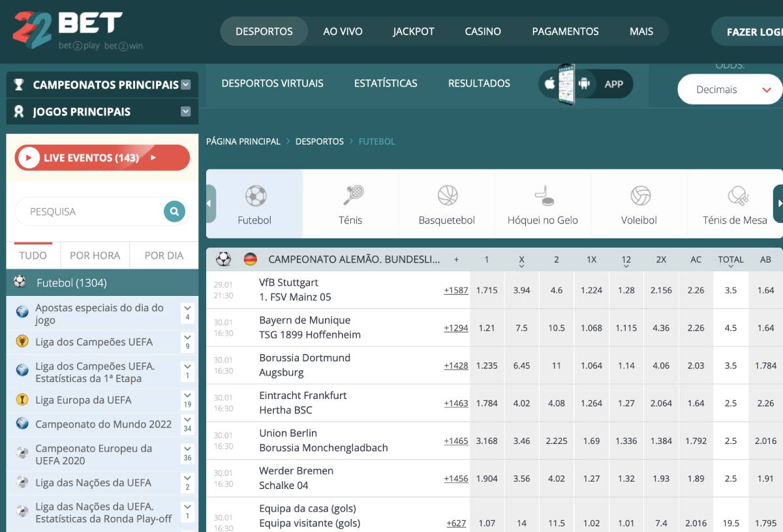Select the Futebol sport icon
Image resolution: width=783 pixels, height=532 pixels.
tap(255, 196)
